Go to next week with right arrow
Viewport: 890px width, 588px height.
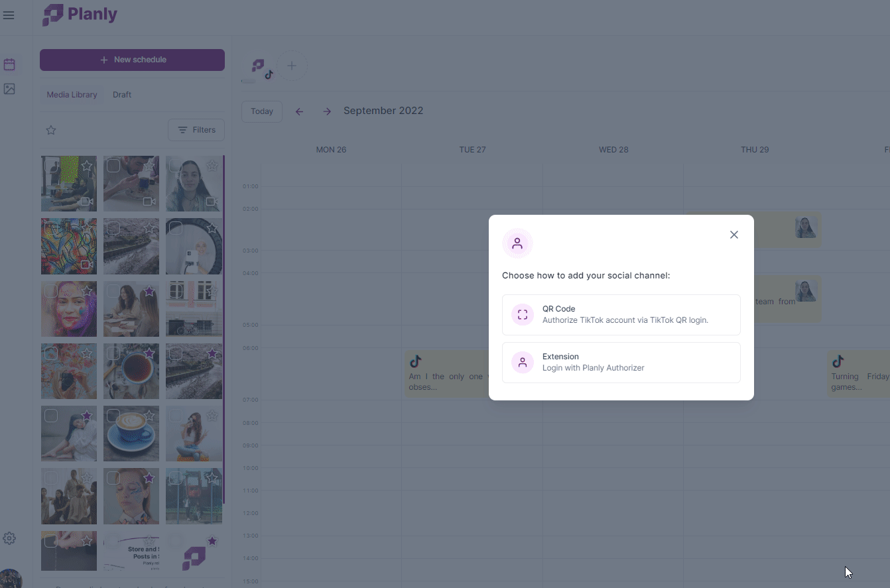tap(327, 111)
